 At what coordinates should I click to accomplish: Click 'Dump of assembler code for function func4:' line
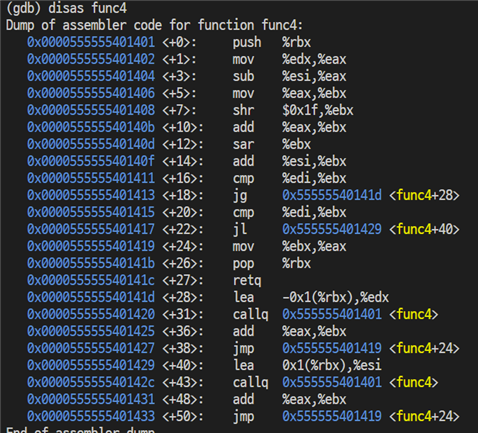[x=154, y=25]
